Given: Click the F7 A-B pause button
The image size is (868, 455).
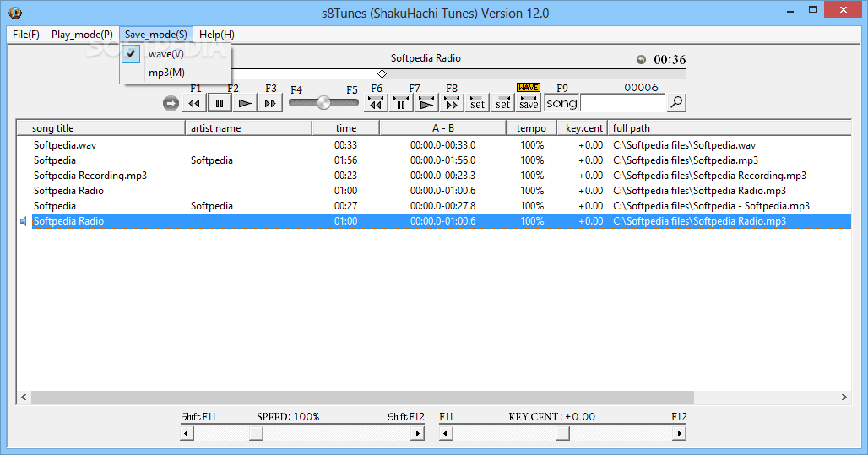Looking at the screenshot, I should 401,103.
